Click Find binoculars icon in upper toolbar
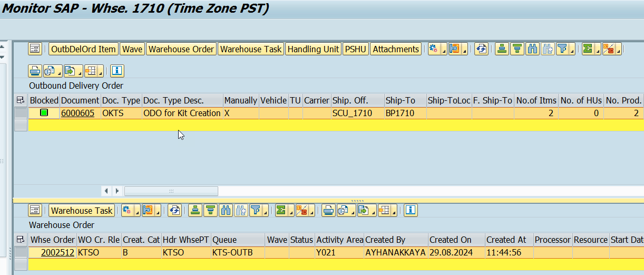This screenshot has width=644, height=275. point(532,49)
